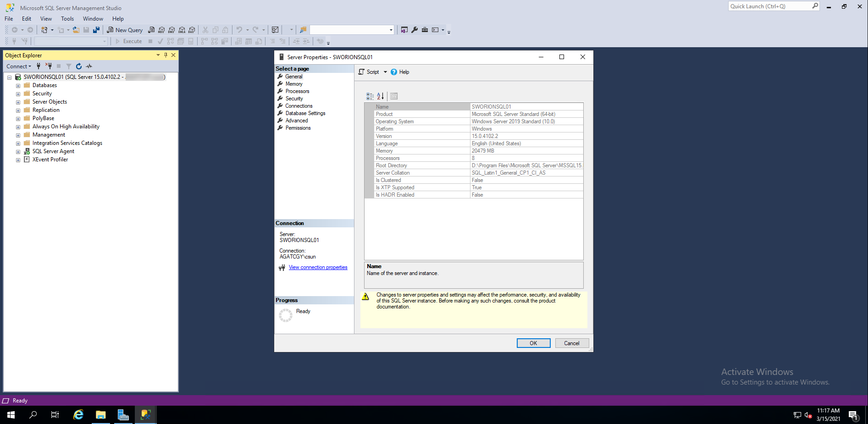Click the Script button
Image resolution: width=868 pixels, height=424 pixels.
point(369,72)
